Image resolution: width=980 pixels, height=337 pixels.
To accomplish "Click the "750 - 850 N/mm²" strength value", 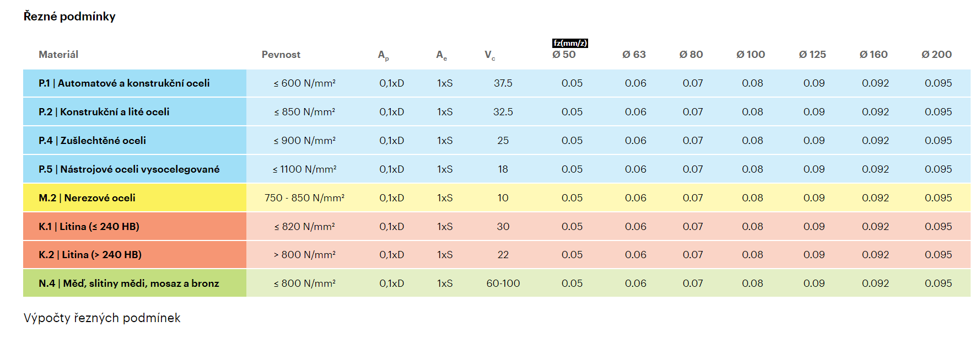I will click(304, 198).
